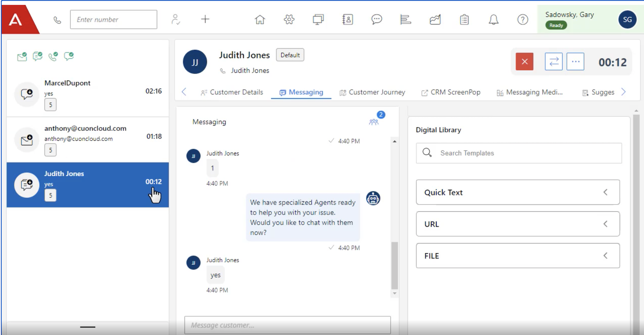The width and height of the screenshot is (644, 335).
Task: Open the home icon in top toolbar
Action: point(260,20)
